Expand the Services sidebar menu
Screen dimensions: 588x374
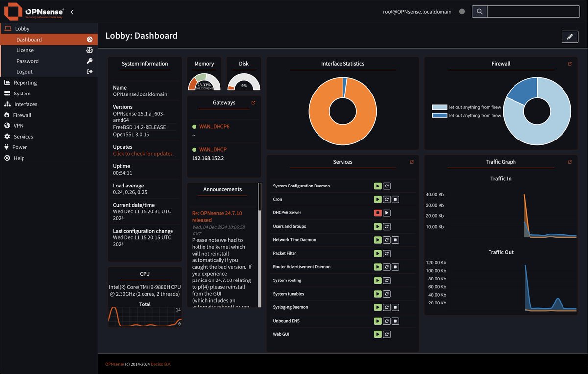(49, 137)
